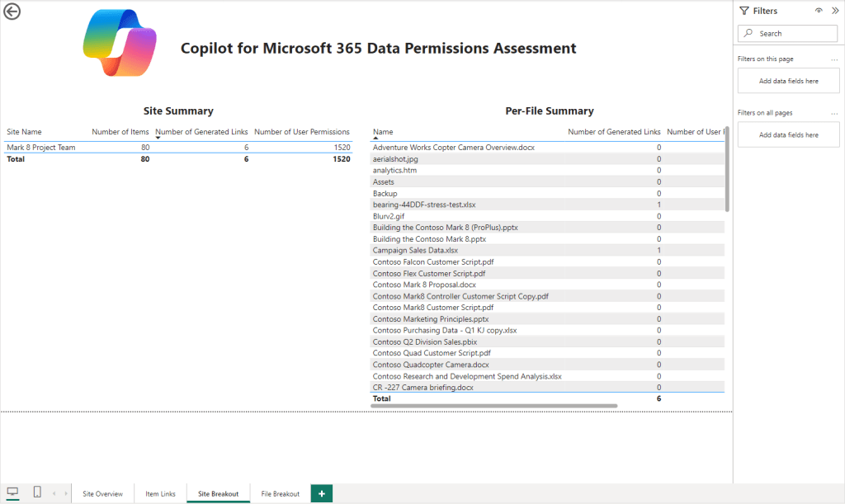Image resolution: width=845 pixels, height=504 pixels.
Task: Switch to the Item Links tab
Action: tap(160, 494)
